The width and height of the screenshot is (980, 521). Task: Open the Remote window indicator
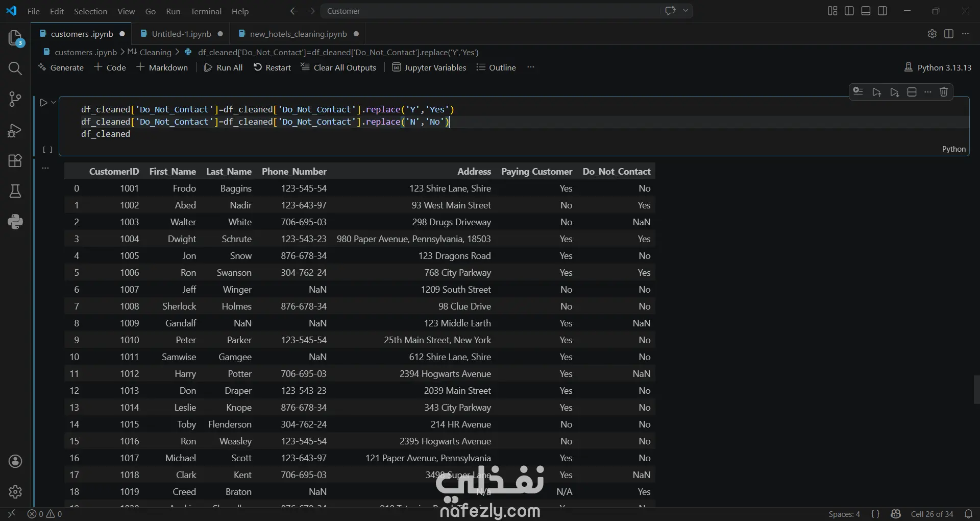tap(11, 514)
